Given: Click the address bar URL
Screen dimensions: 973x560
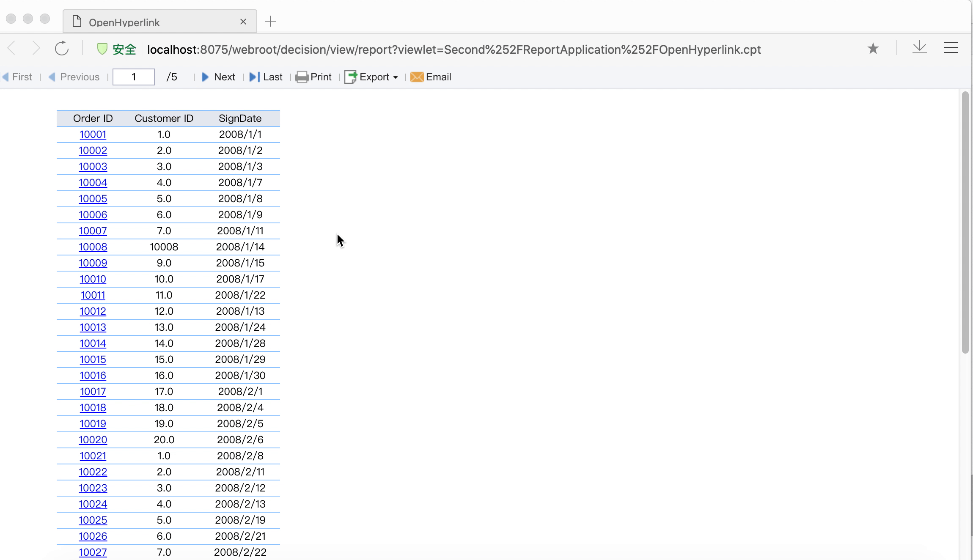Looking at the screenshot, I should pos(454,49).
